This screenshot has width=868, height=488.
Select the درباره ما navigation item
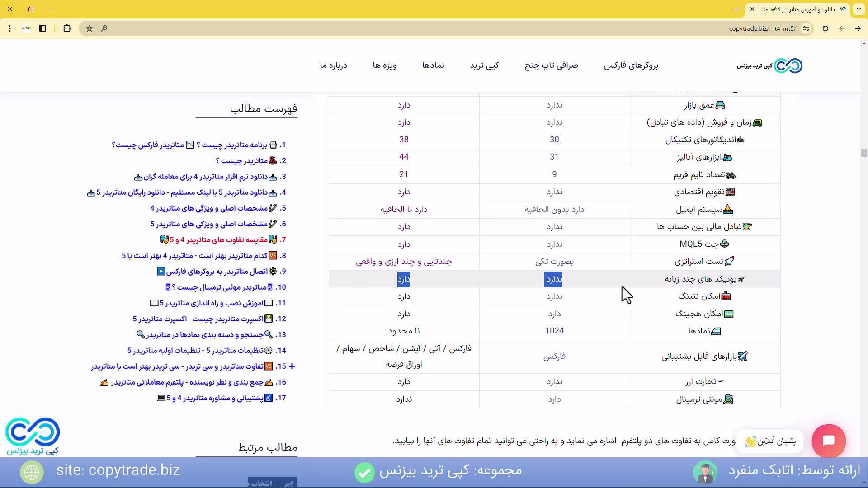click(x=334, y=65)
